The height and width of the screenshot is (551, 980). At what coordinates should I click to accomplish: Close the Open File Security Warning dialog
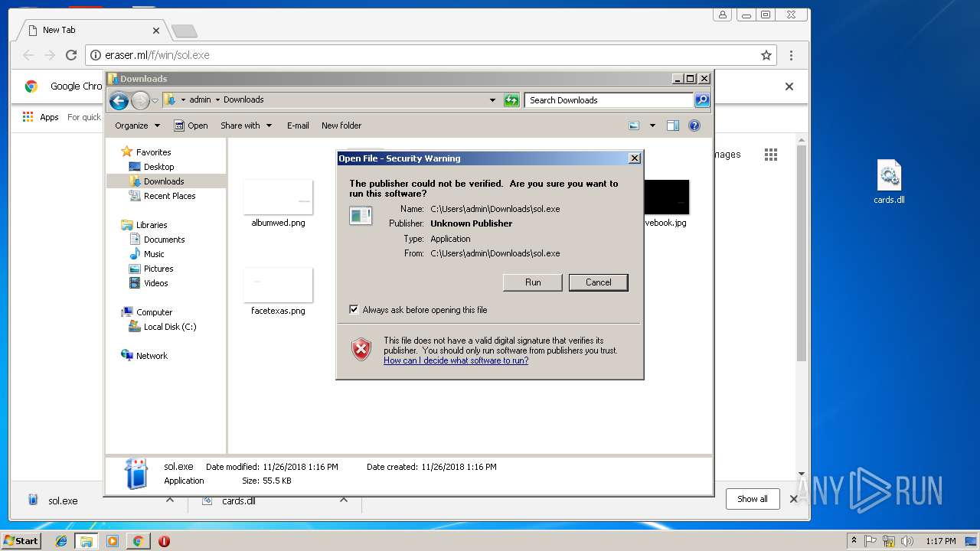pos(634,158)
